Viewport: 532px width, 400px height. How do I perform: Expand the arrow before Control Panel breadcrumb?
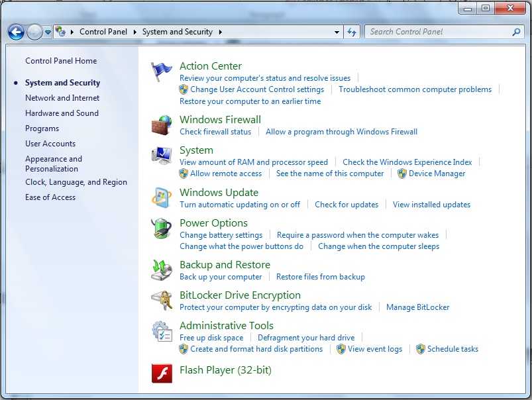(72, 32)
